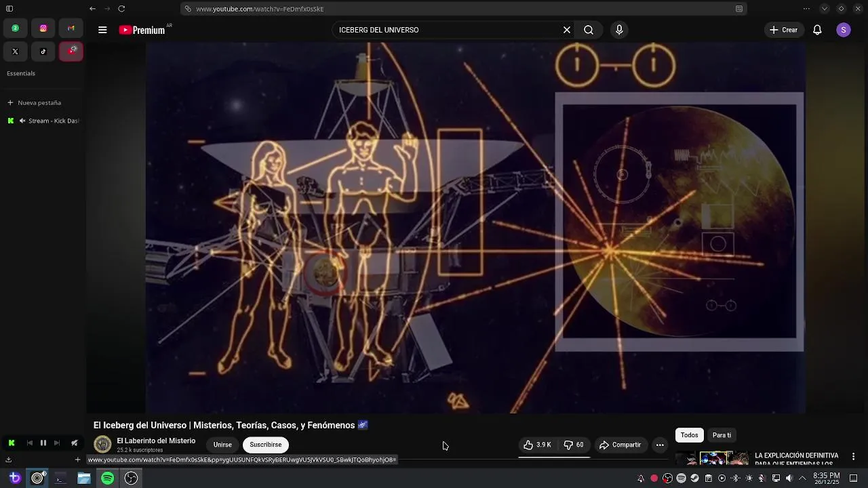Submit search with the magnifier button
Screen dimensions: 868x488
click(x=589, y=30)
